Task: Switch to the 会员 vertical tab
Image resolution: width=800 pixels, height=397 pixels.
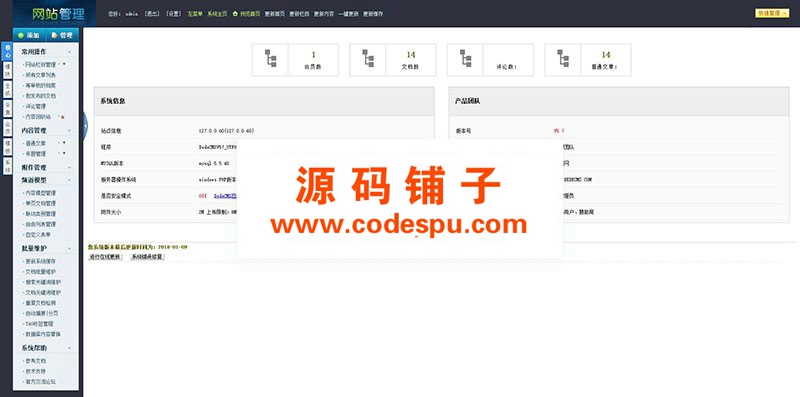Action: click(x=7, y=128)
